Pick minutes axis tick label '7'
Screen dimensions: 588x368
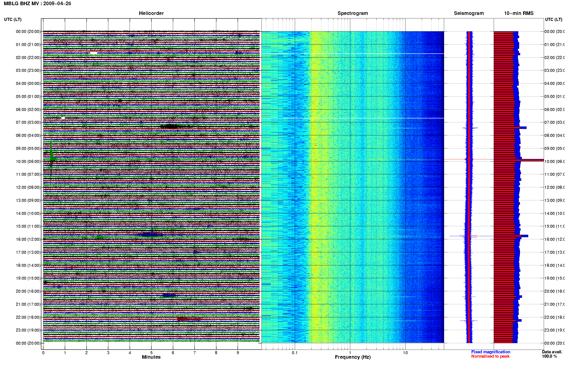(195, 353)
